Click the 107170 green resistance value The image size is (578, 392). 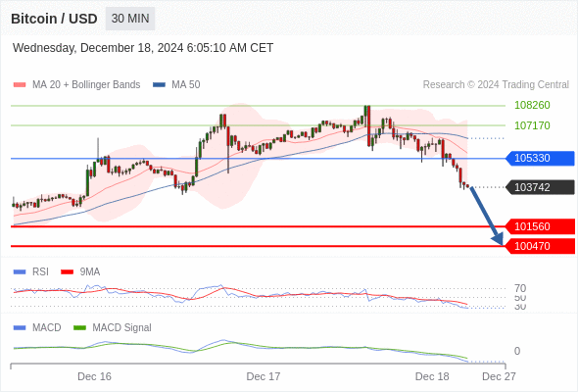click(532, 125)
